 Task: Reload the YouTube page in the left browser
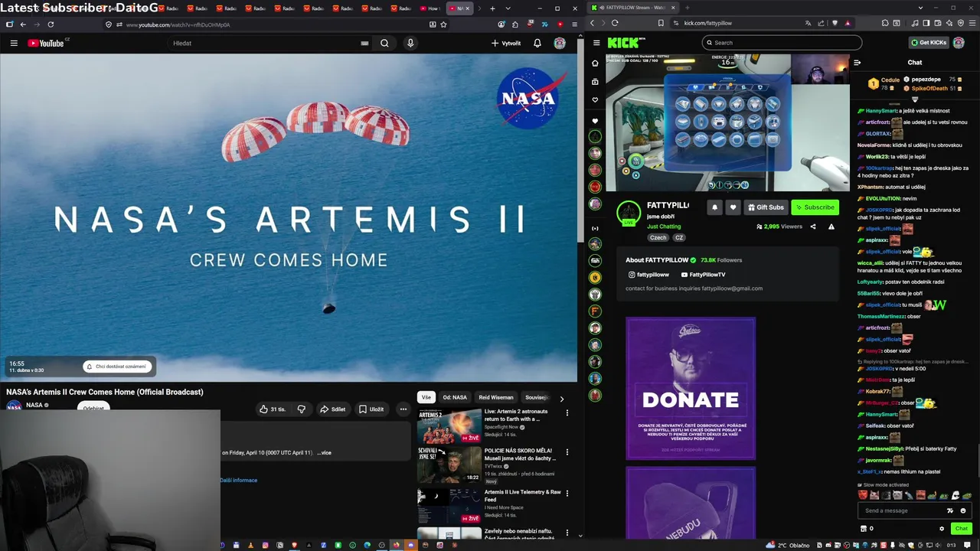51,24
